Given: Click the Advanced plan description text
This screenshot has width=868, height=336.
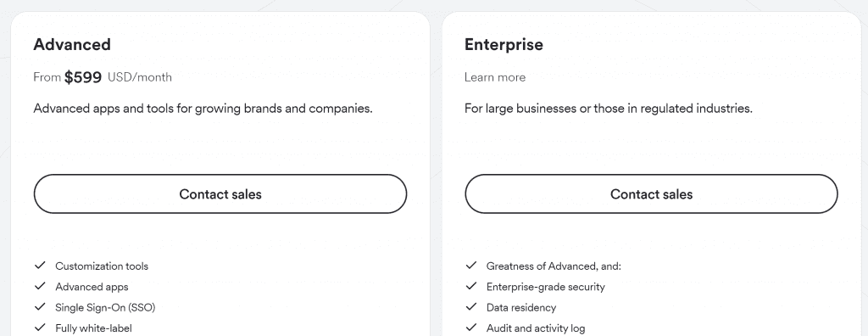Looking at the screenshot, I should tap(203, 109).
